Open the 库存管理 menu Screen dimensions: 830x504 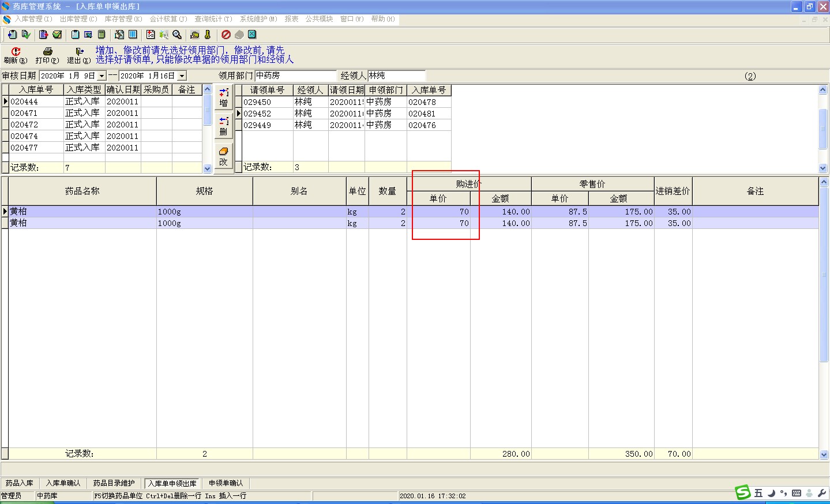123,19
